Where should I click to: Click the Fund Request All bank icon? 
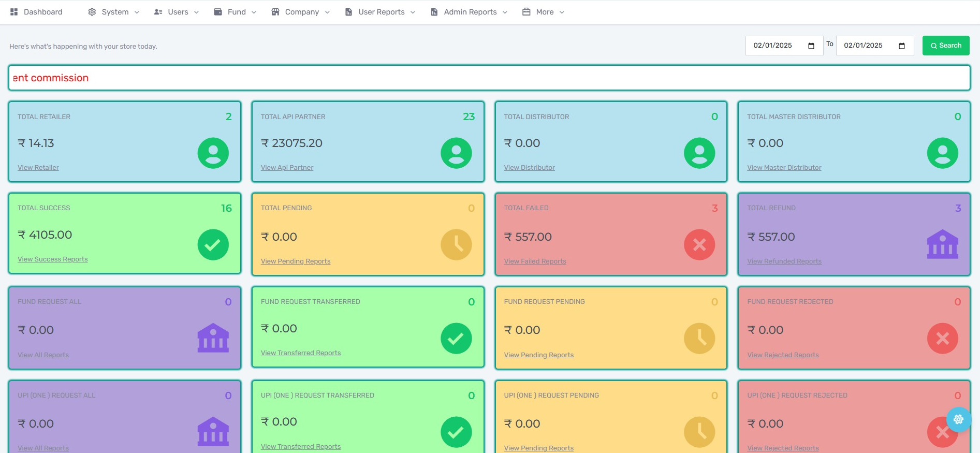coord(213,338)
